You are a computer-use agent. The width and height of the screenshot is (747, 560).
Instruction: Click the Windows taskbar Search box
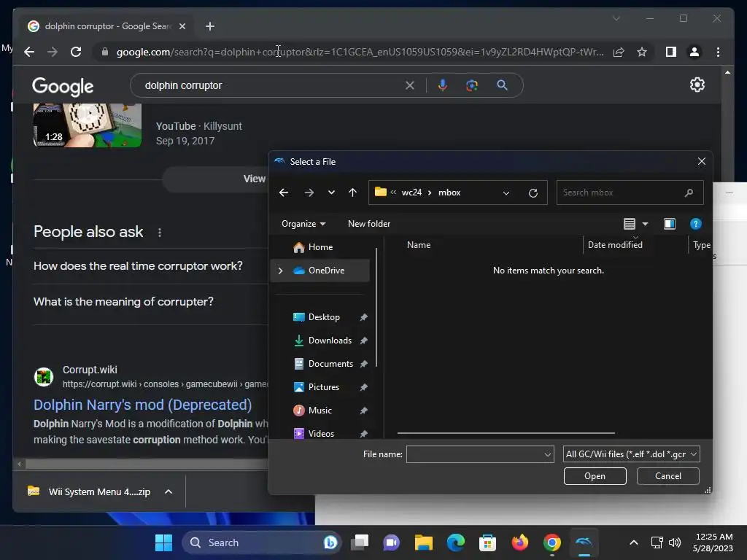pyautogui.click(x=261, y=542)
